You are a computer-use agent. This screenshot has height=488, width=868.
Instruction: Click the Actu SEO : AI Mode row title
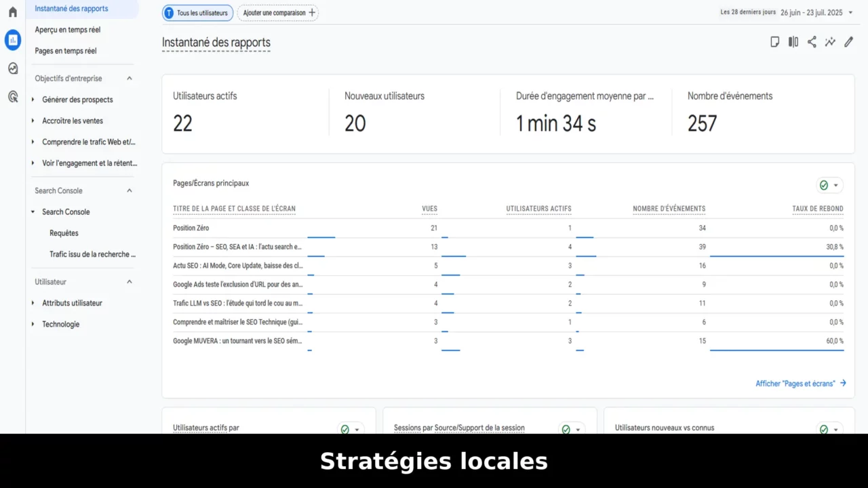[238, 266]
